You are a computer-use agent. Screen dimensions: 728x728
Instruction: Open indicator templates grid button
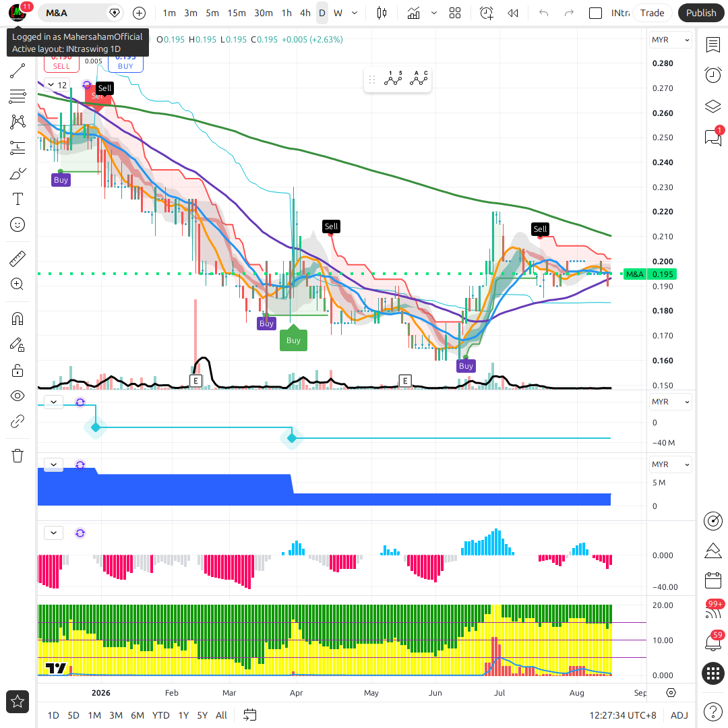[x=455, y=13]
